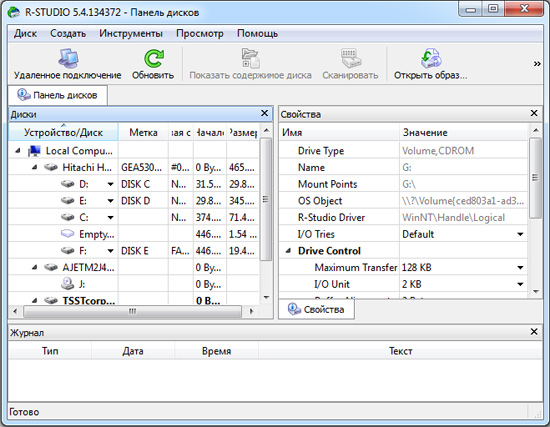Click properties panel vertical scrollbar thumb
The height and width of the screenshot is (427, 550).
pyautogui.click(x=535, y=178)
